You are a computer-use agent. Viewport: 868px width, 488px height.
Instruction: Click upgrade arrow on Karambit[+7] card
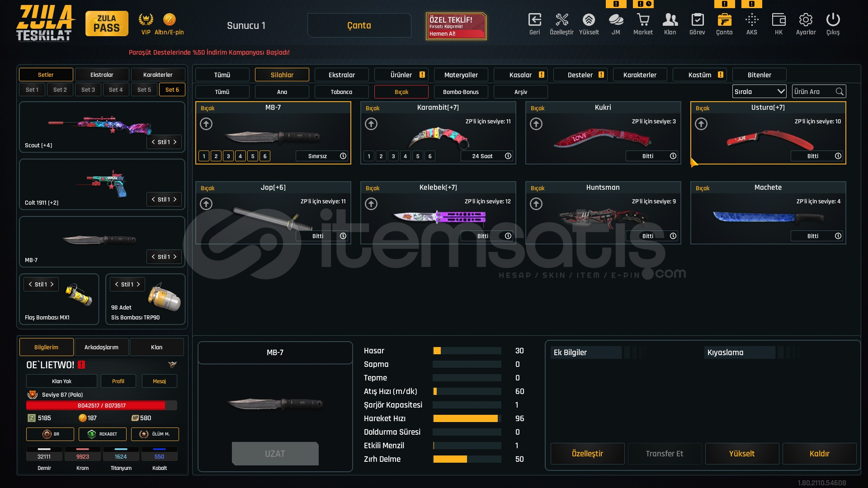pyautogui.click(x=371, y=124)
